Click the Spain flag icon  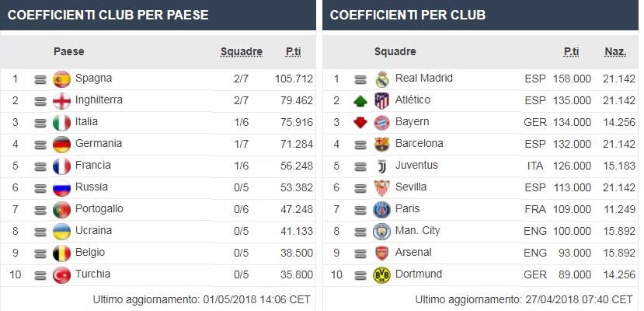click(x=61, y=79)
